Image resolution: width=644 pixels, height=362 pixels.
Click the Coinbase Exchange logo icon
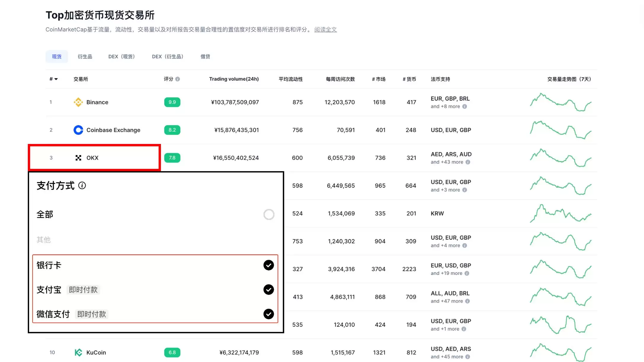[x=78, y=130]
